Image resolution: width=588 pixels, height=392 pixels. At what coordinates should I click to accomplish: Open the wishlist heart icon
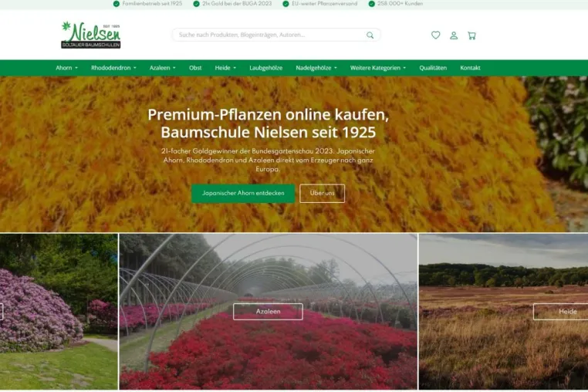click(435, 35)
